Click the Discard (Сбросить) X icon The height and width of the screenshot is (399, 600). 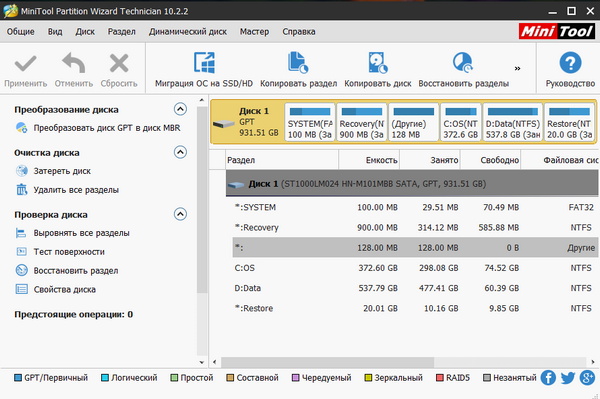pyautogui.click(x=119, y=63)
